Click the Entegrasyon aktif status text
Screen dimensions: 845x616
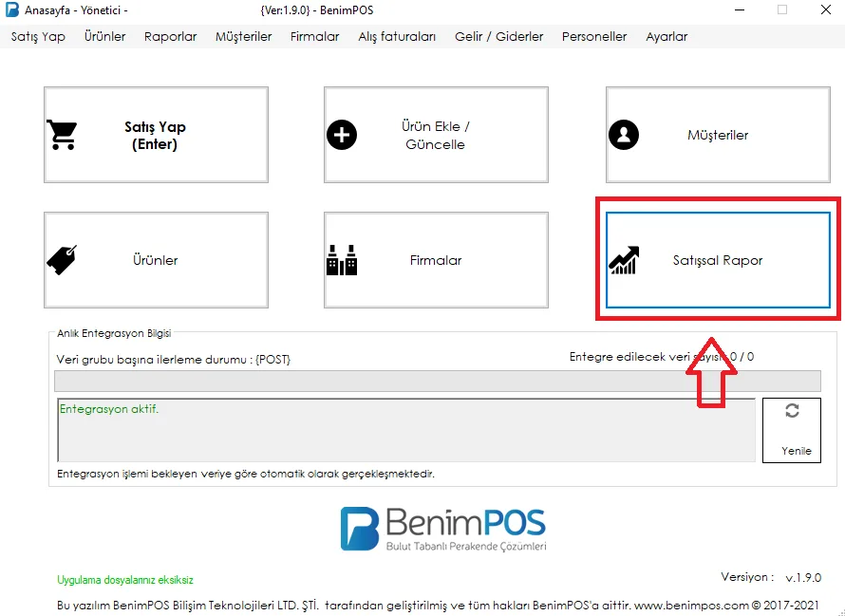pos(109,409)
